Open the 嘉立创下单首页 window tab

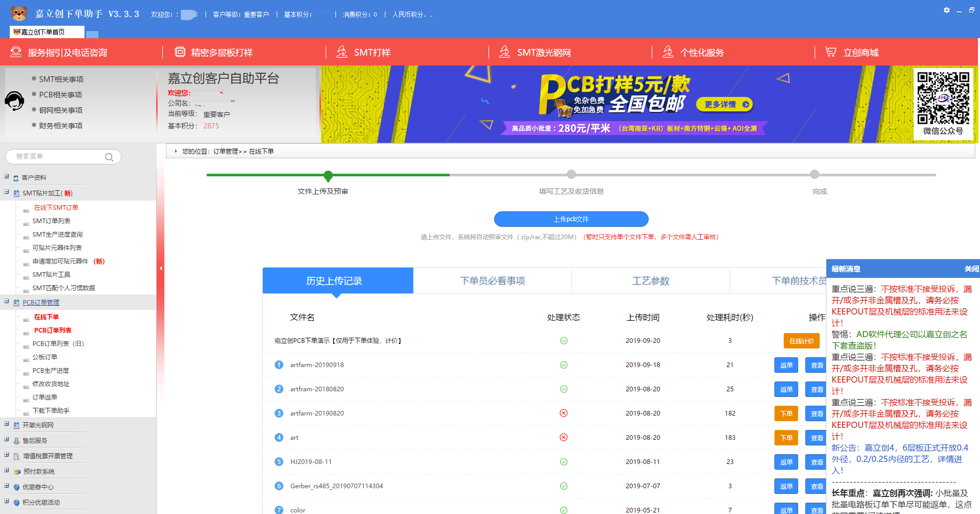46,32
